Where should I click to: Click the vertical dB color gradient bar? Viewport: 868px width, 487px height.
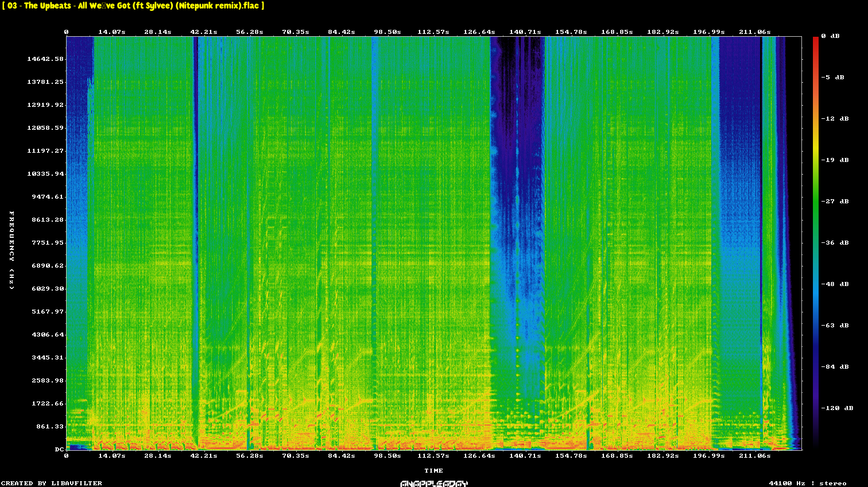815,241
